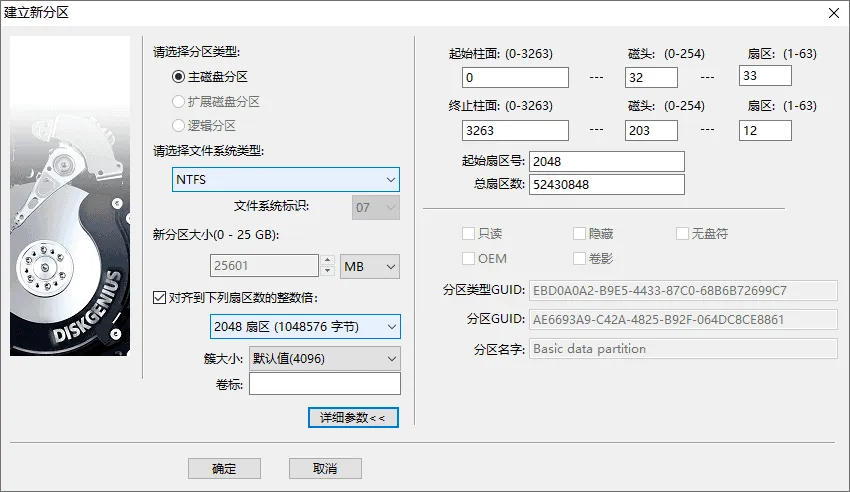The width and height of the screenshot is (850, 492).
Task: Click the 请选择分区类型 label
Action: coord(196,52)
